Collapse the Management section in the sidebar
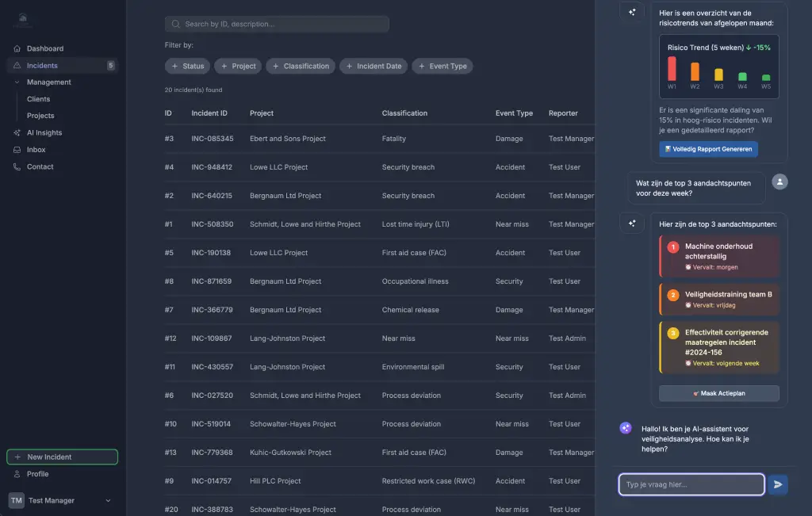 click(16, 82)
